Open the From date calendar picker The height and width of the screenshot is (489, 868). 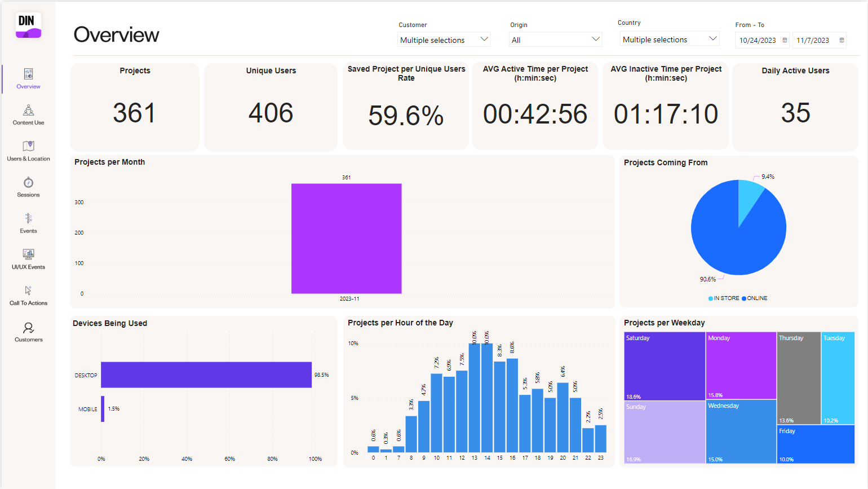(785, 40)
